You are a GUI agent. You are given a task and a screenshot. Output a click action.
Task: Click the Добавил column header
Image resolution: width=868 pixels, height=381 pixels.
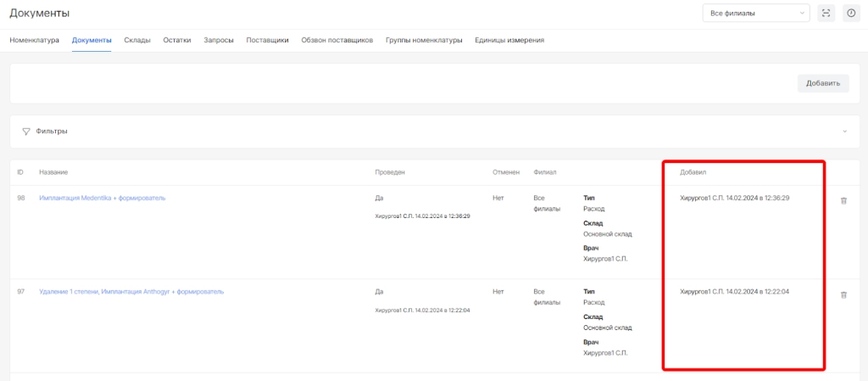pos(693,172)
